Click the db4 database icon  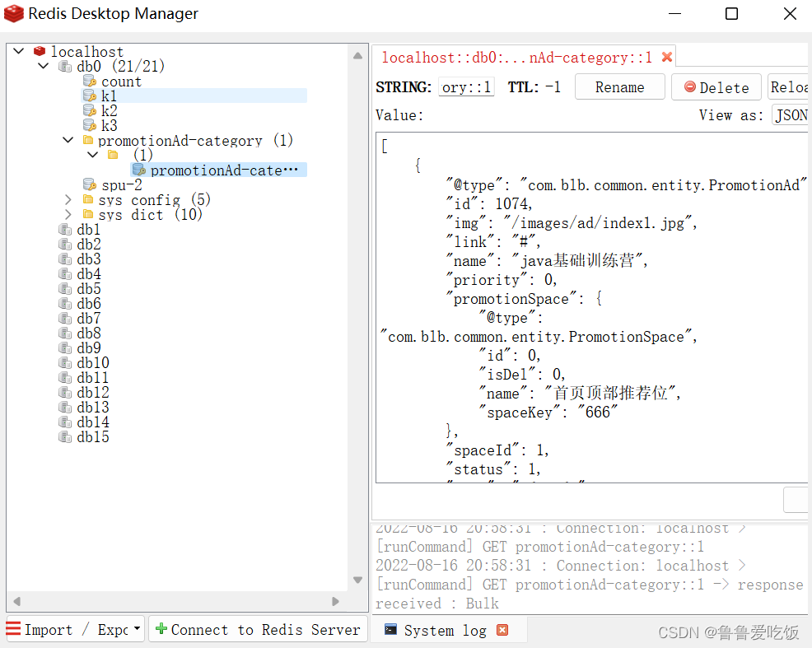click(65, 274)
